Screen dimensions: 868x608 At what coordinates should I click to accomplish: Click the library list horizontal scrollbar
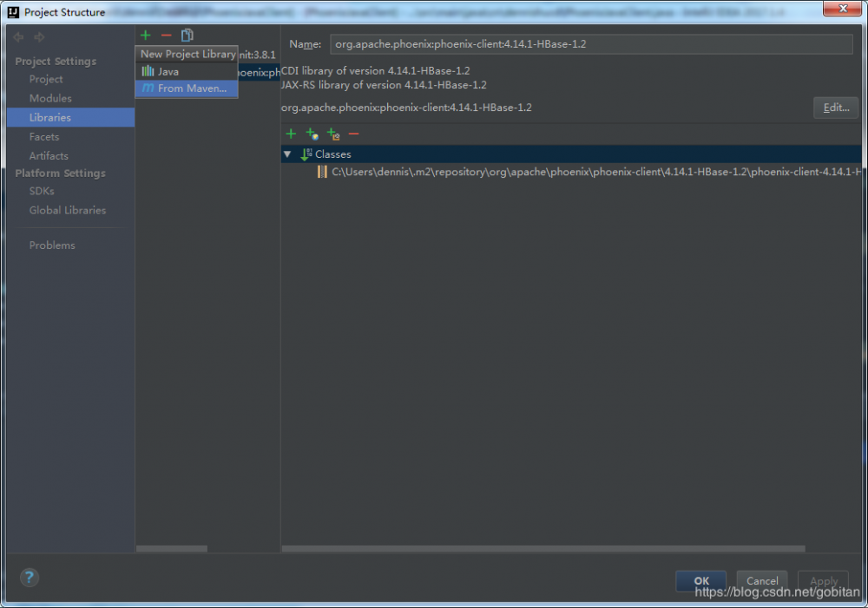coord(172,549)
